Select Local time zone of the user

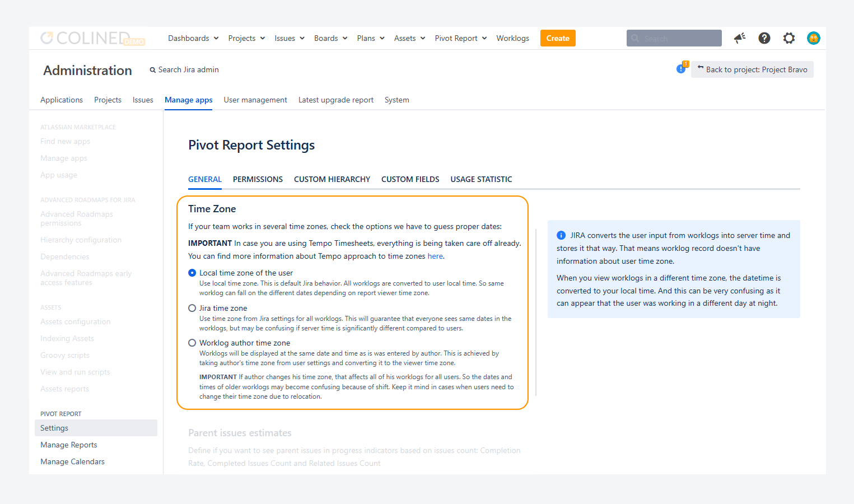pos(192,273)
